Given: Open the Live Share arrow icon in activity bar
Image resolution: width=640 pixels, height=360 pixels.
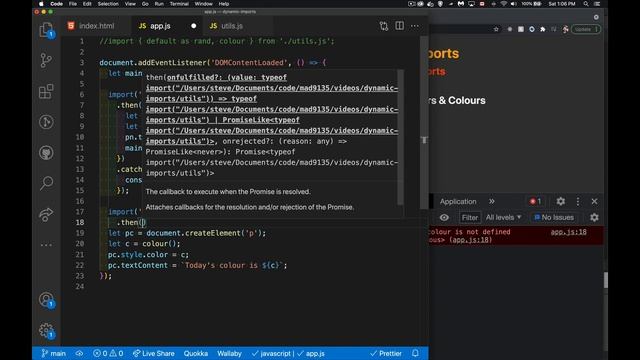Looking at the screenshot, I should 46,214.
